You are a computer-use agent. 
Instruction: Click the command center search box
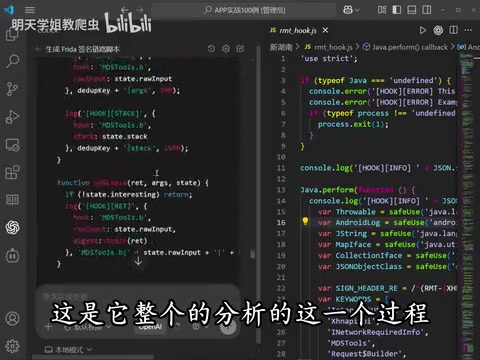[x=244, y=10]
